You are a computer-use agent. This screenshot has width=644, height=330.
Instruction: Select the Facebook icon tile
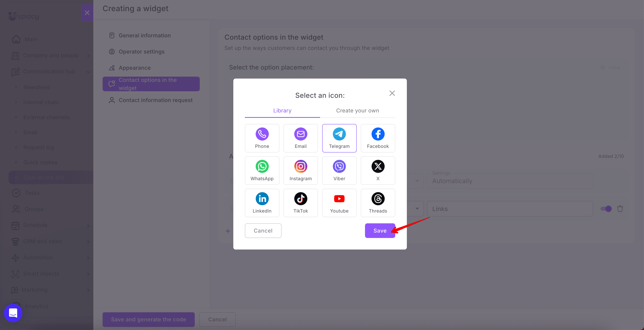[378, 138]
